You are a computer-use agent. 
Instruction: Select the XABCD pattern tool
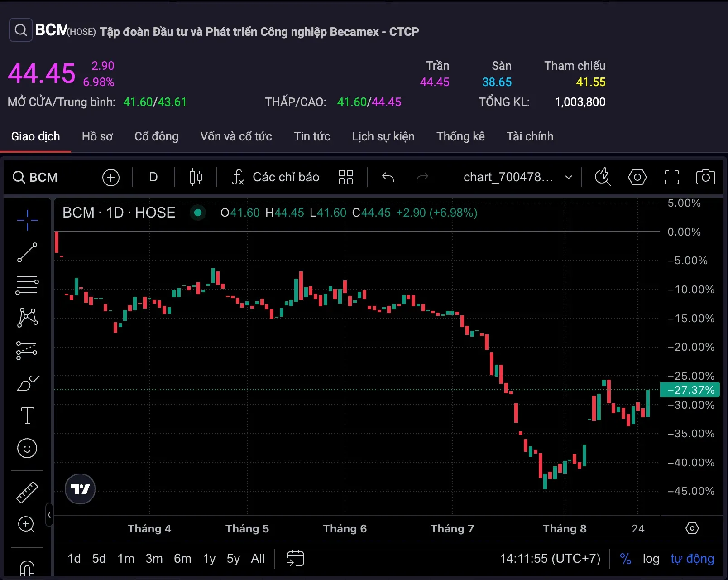(27, 317)
